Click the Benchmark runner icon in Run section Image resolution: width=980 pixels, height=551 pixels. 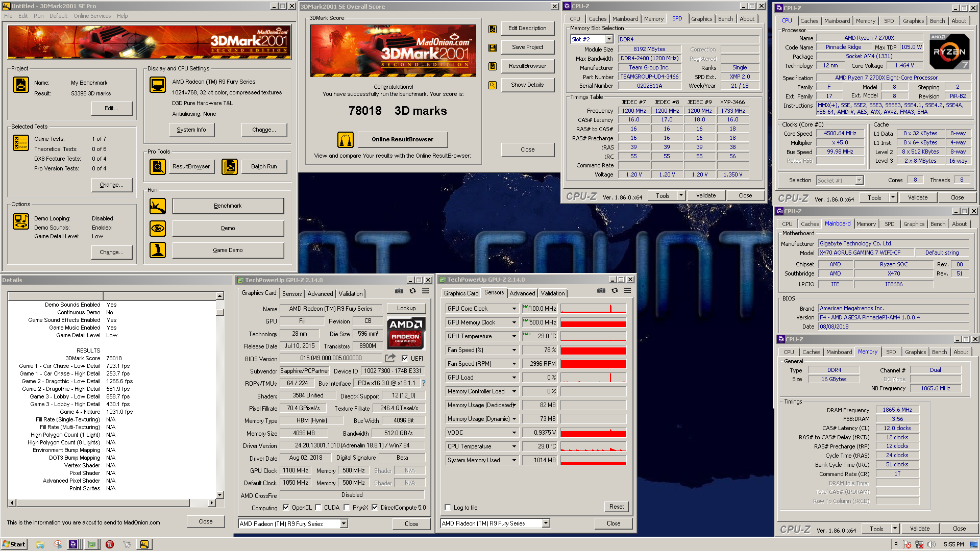click(x=158, y=206)
